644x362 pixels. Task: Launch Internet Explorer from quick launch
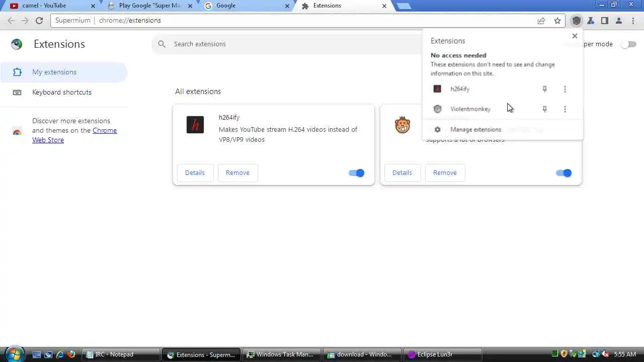[59, 354]
